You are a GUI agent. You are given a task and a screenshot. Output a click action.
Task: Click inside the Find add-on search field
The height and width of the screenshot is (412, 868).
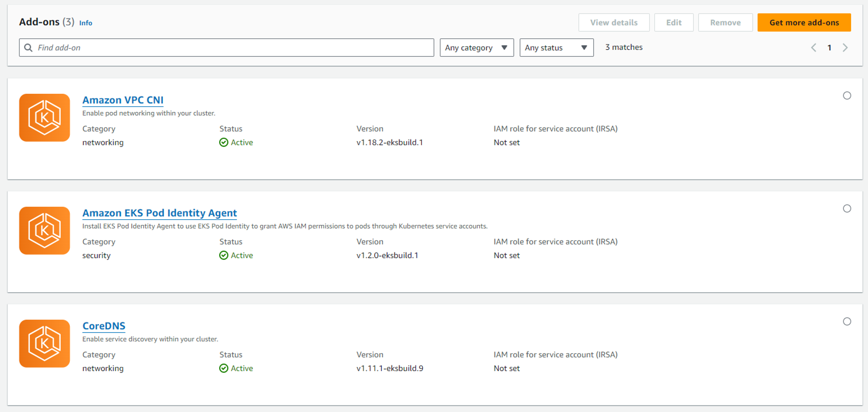point(174,47)
